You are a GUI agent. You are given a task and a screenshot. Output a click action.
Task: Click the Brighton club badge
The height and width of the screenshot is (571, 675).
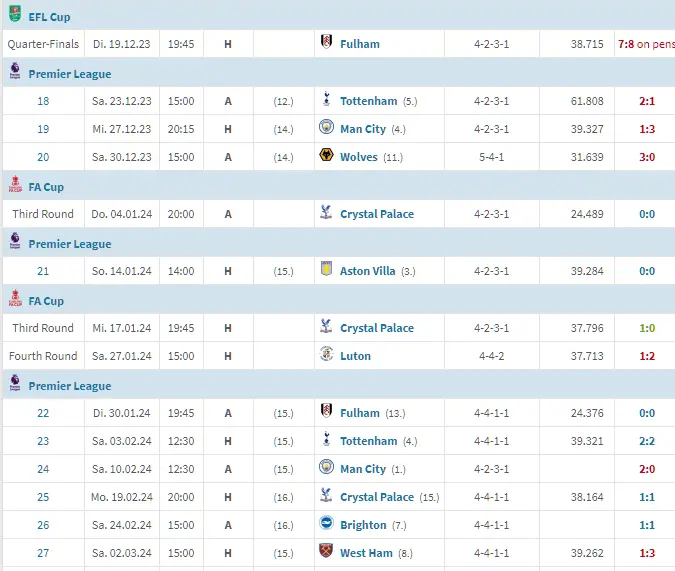click(326, 522)
